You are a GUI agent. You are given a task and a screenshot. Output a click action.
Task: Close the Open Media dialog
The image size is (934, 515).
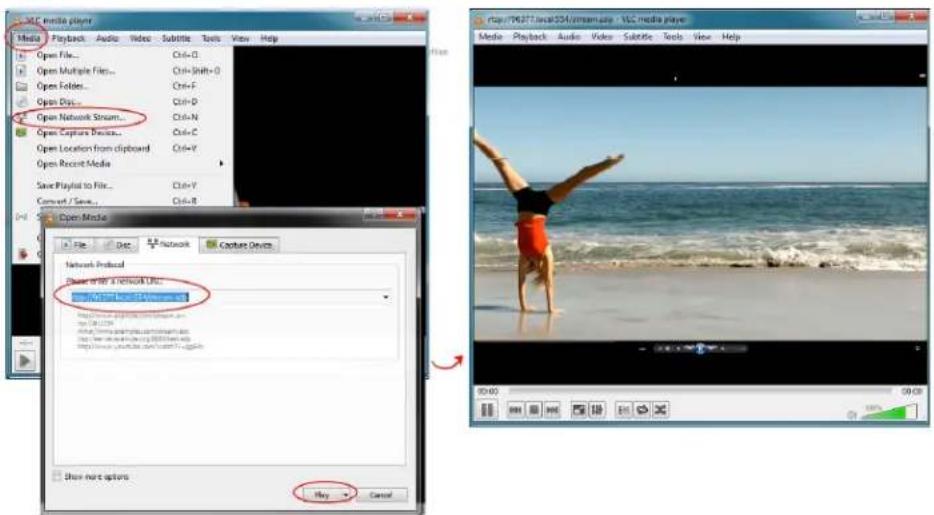click(x=400, y=214)
